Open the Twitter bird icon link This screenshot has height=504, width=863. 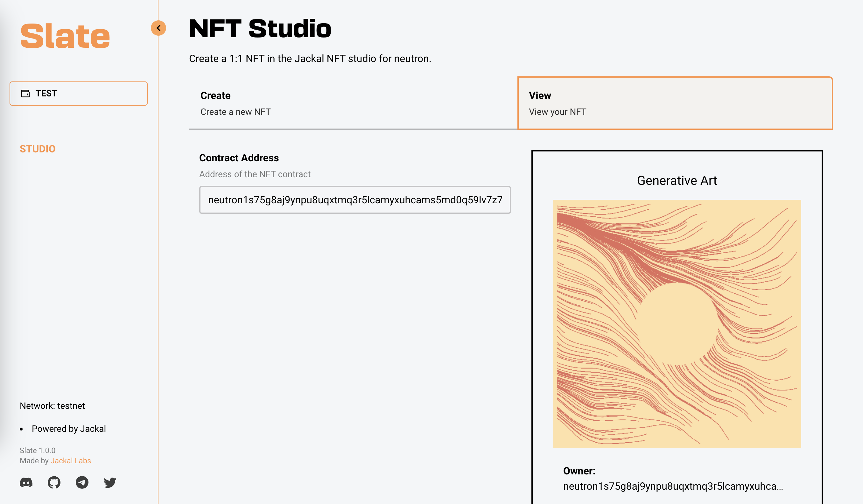110,482
